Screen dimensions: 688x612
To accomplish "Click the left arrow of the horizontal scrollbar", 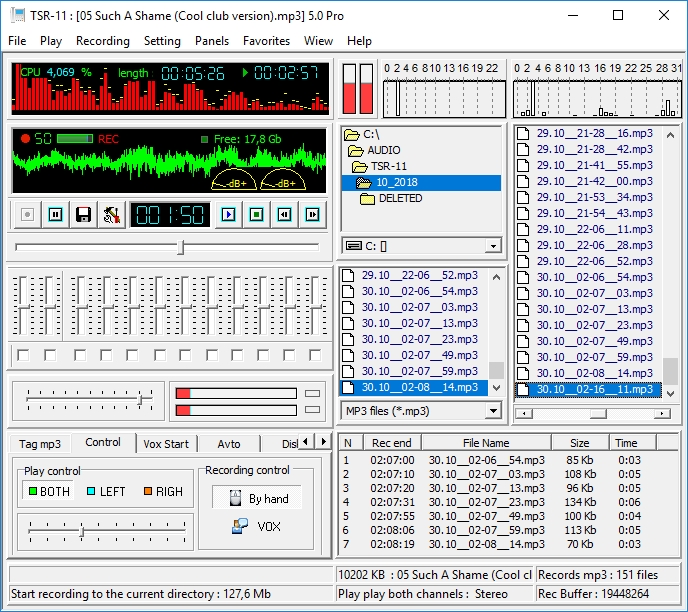I will tap(524, 413).
